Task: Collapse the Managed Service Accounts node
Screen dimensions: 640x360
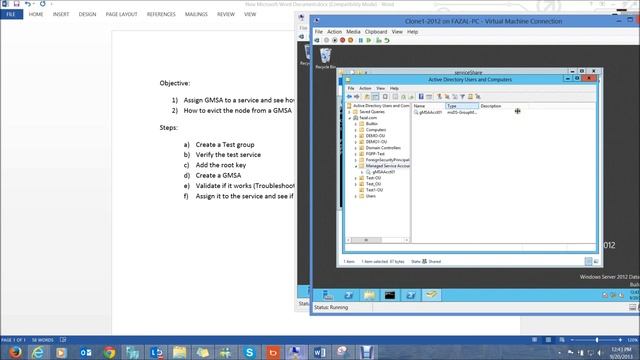Action: pyautogui.click(x=356, y=166)
